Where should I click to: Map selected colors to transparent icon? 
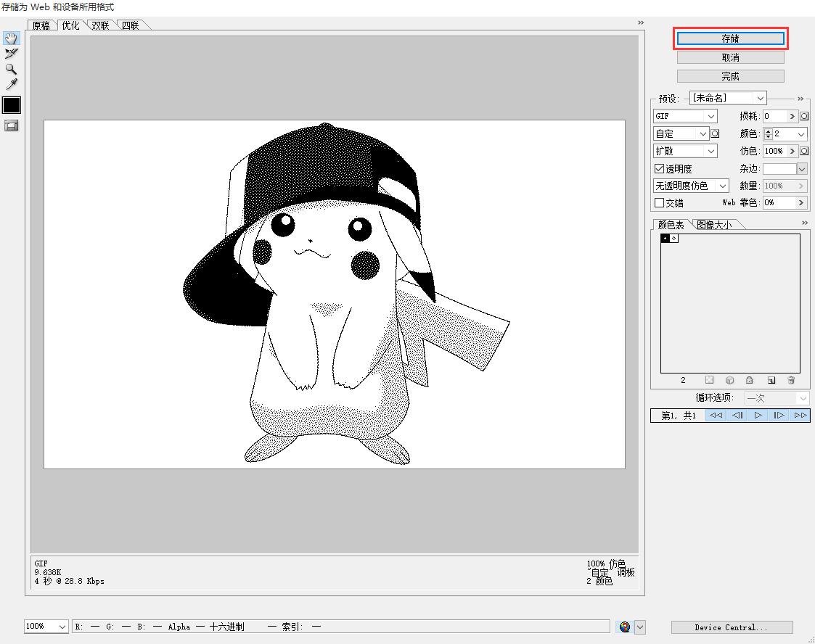point(710,380)
